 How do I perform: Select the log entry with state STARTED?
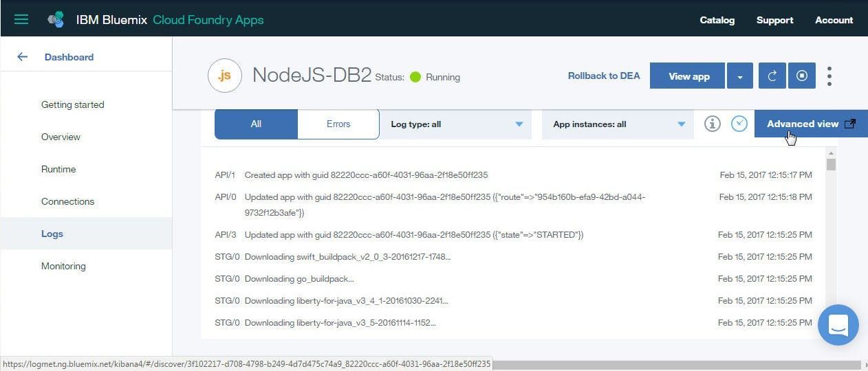point(513,235)
